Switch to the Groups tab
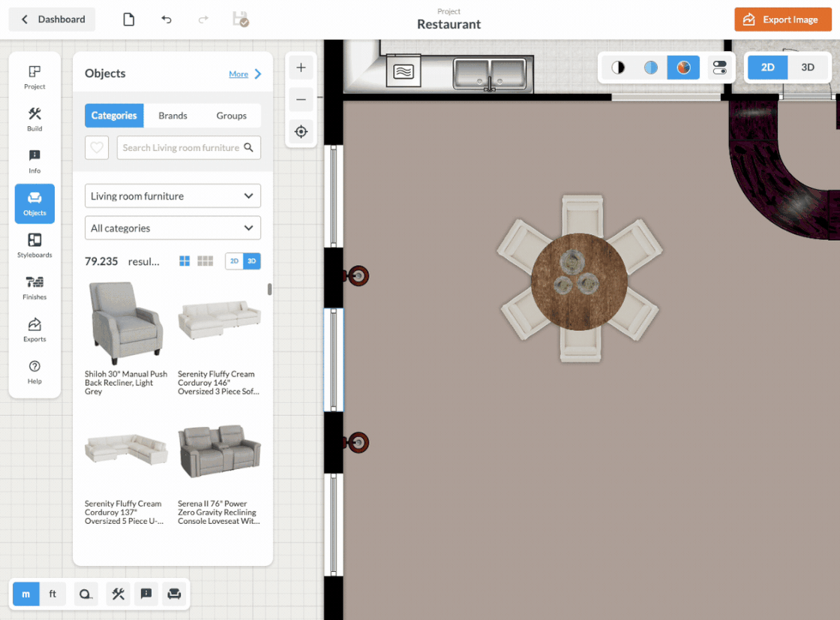840x620 pixels. tap(231, 116)
